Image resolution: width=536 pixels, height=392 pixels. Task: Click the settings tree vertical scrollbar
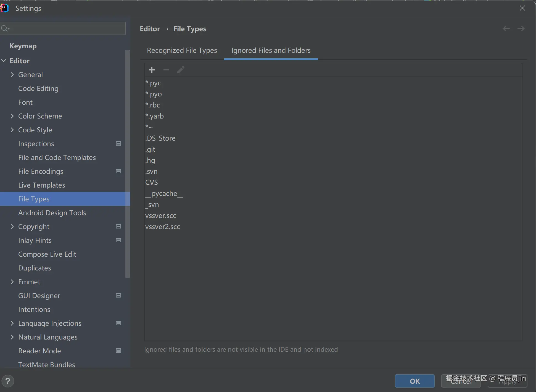[127, 163]
